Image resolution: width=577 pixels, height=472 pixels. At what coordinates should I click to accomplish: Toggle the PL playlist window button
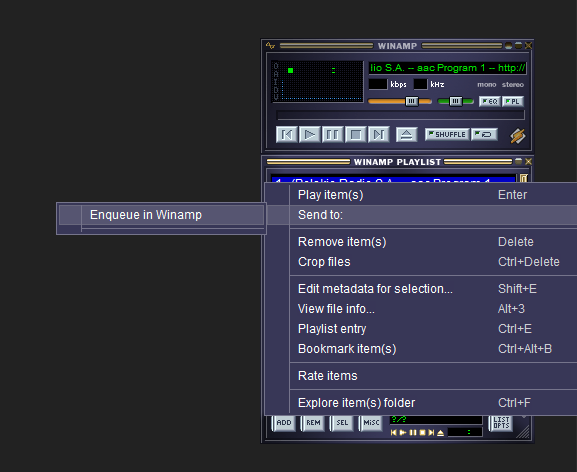[x=513, y=101]
